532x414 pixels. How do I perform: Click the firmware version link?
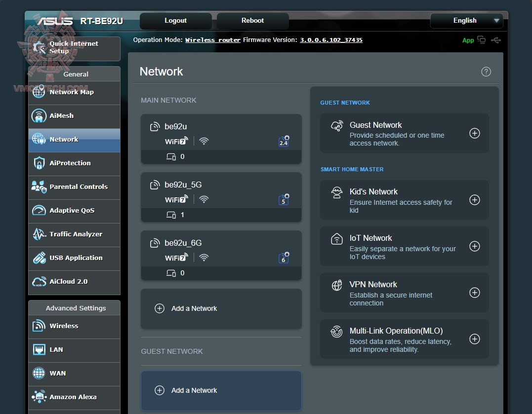(331, 40)
